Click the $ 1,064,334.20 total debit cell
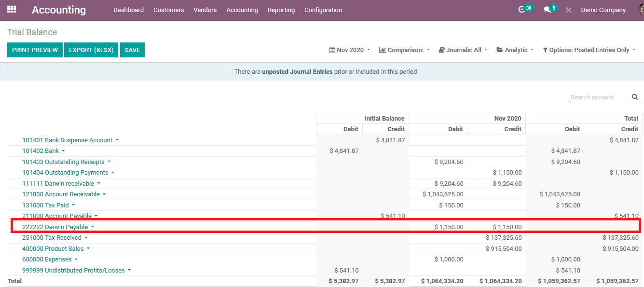The width and height of the screenshot is (644, 287). pos(442,281)
